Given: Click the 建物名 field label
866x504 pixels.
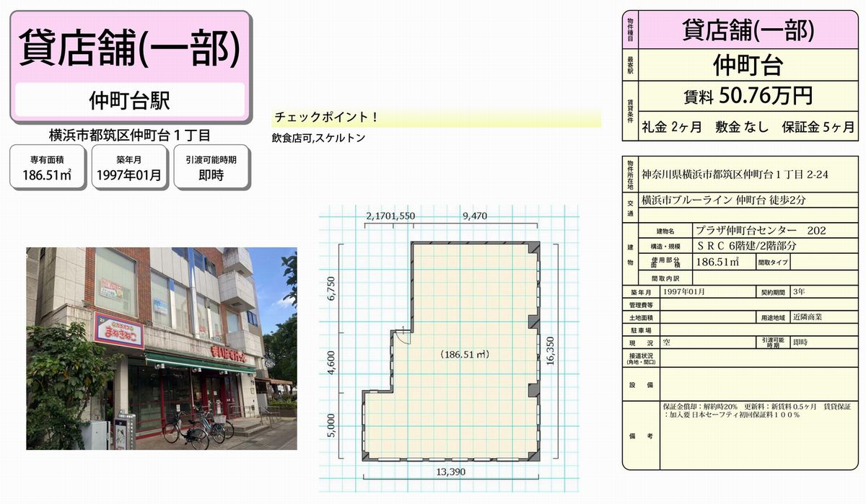Looking at the screenshot, I should coord(665,231).
